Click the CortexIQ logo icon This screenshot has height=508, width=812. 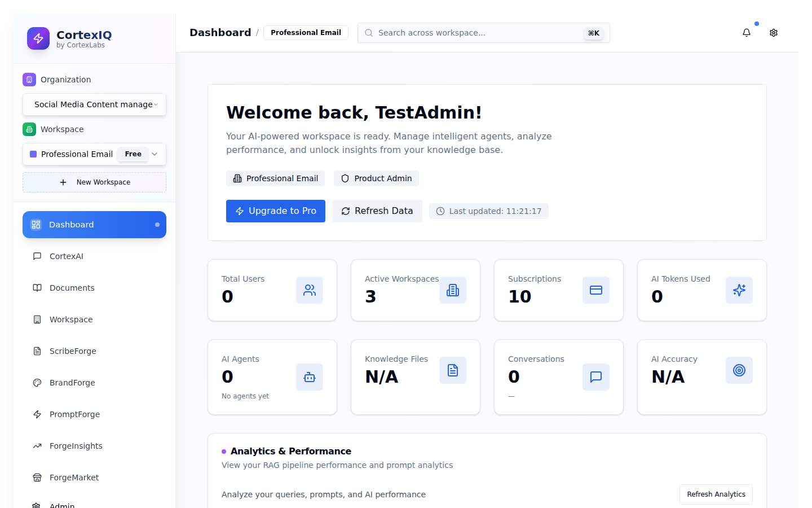click(x=38, y=38)
